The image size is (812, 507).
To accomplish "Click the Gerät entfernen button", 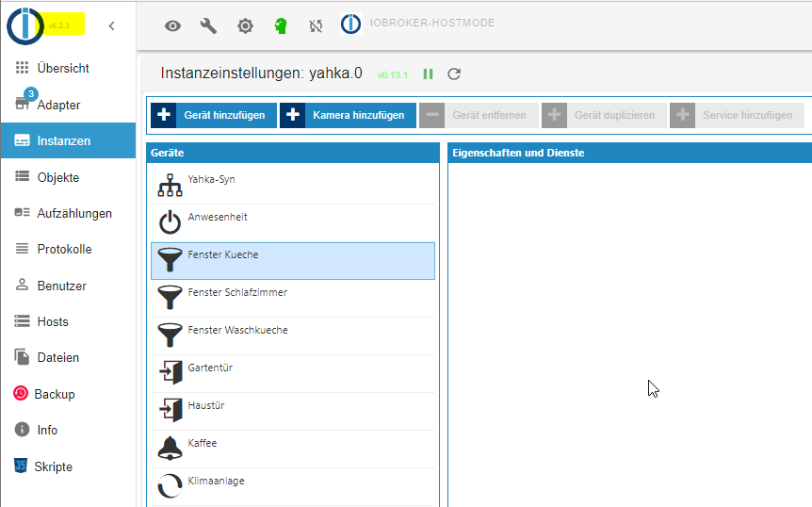I will point(479,115).
